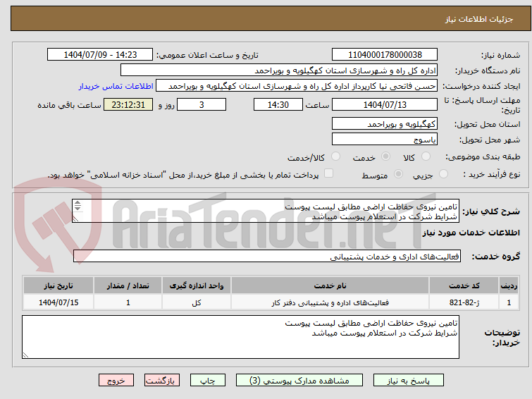Click scroll arrows in شرح کلی نیاز box

(78, 205)
